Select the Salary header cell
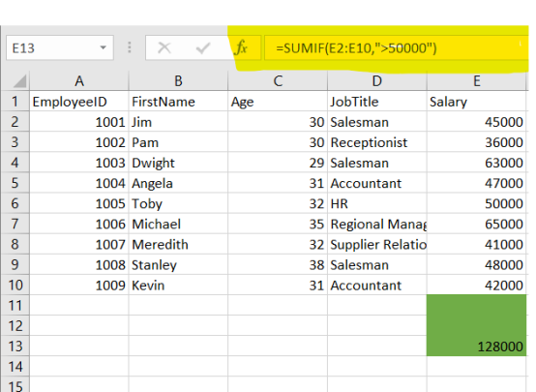This screenshot has width=536, height=392. pyautogui.click(x=477, y=102)
